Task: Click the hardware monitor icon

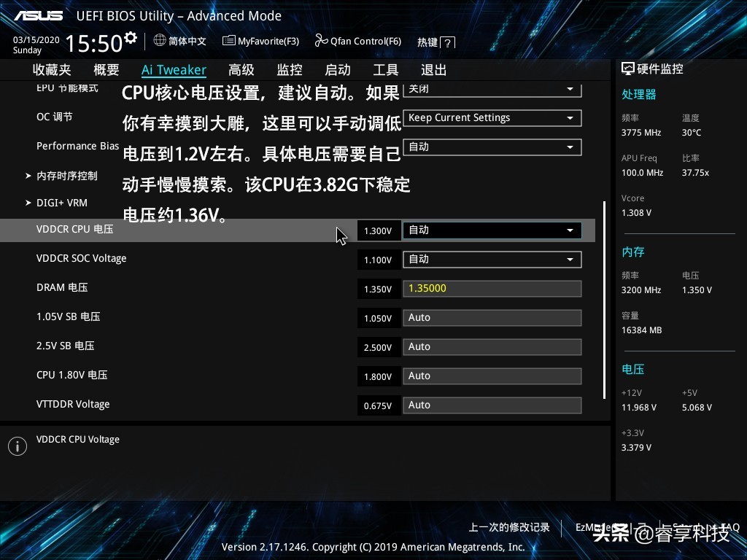Action: [627, 69]
